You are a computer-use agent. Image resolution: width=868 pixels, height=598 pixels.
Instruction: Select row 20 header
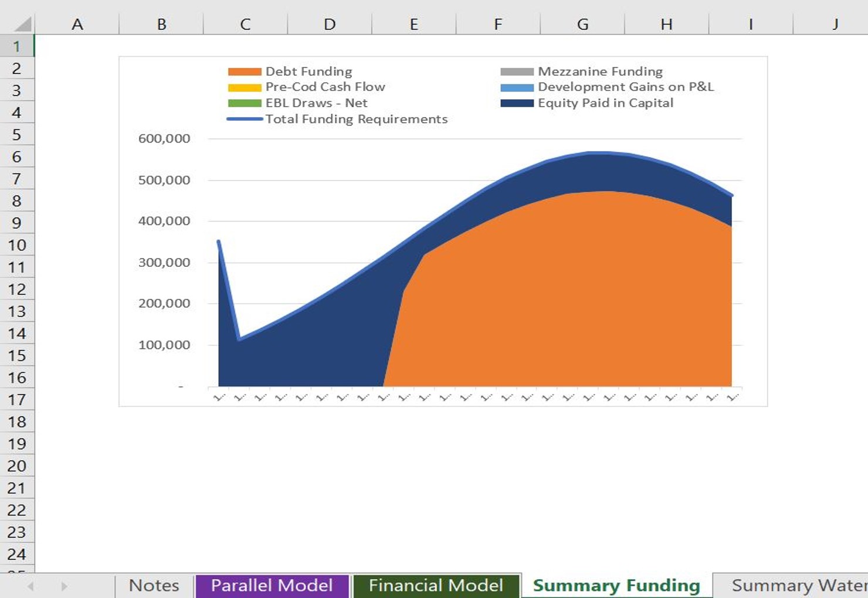17,466
